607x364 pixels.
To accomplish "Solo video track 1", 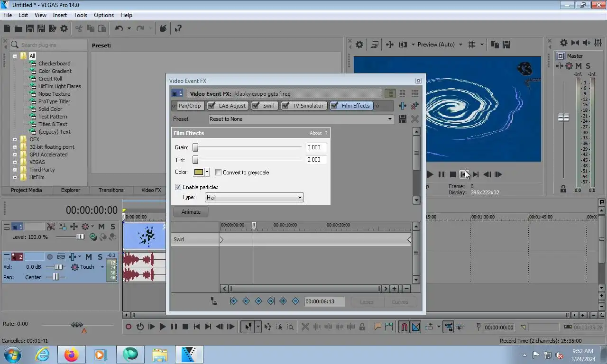I will 112,227.
